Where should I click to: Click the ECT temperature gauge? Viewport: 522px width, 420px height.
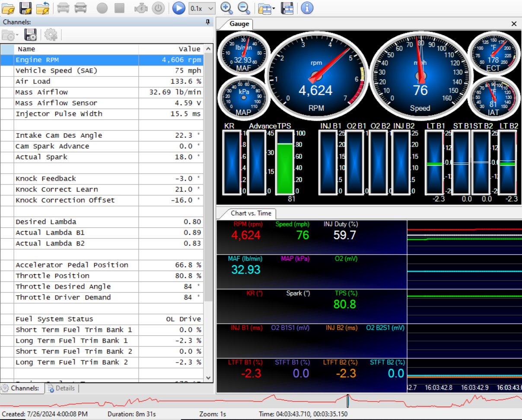(x=493, y=54)
